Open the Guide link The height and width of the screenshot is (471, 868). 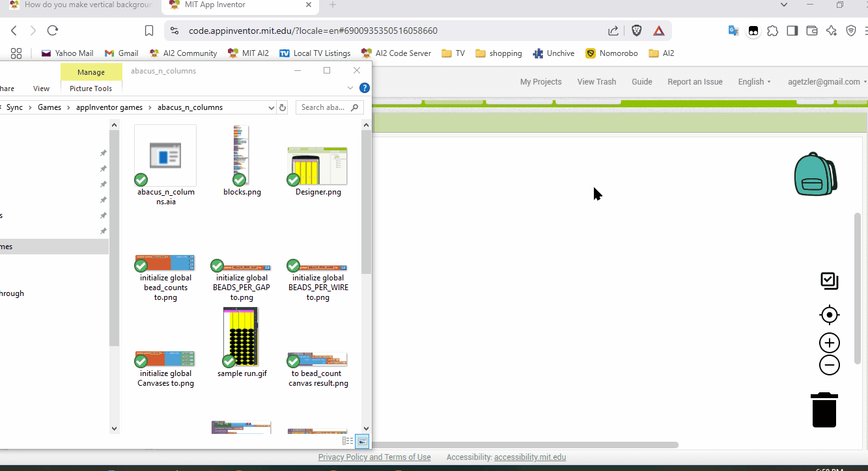tap(642, 82)
